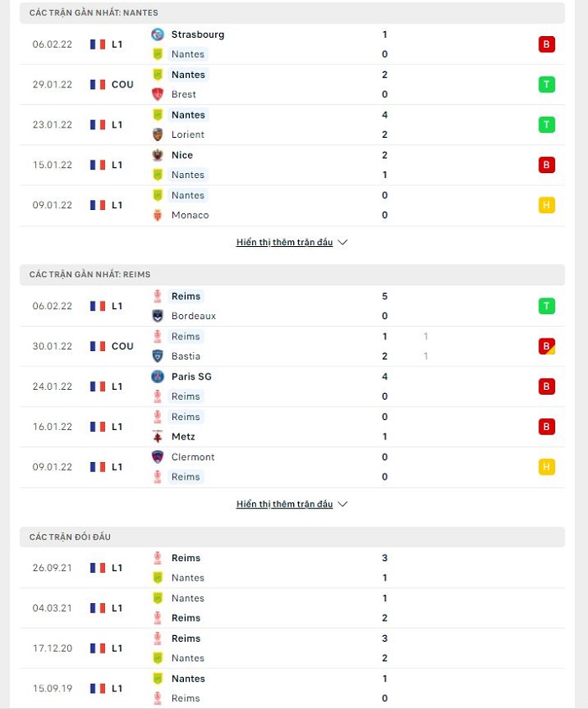Select the Paris SG team name
588x709 pixels.
pos(192,376)
